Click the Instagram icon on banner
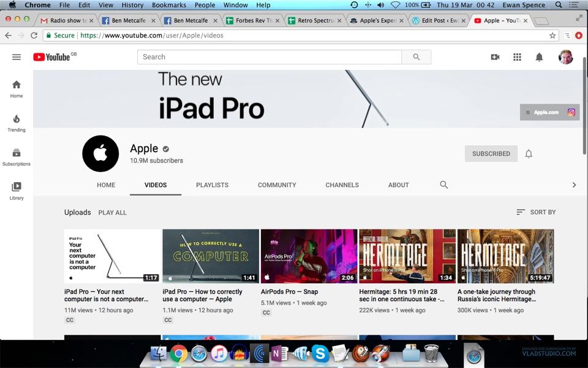The width and height of the screenshot is (588, 368). pos(571,112)
